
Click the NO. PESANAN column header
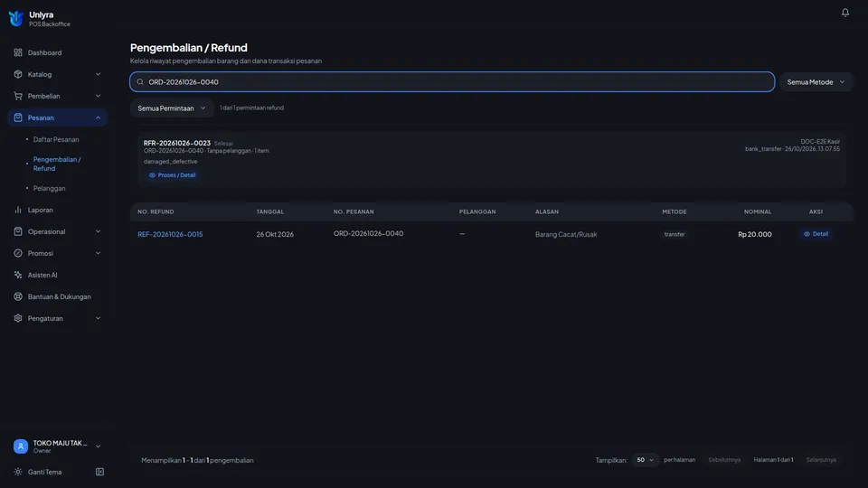[x=354, y=211]
